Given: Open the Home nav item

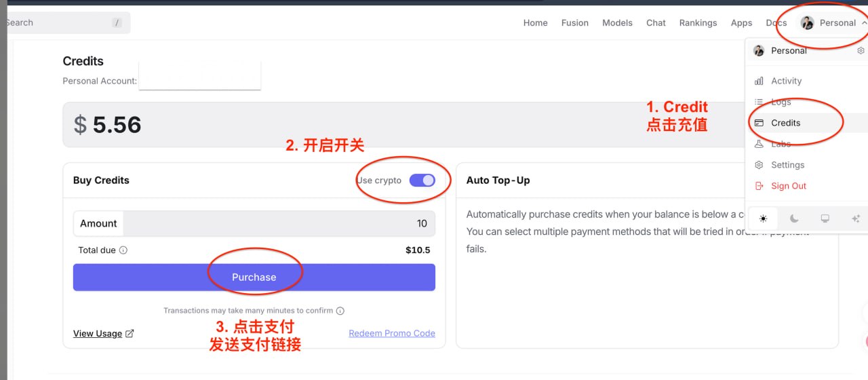Looking at the screenshot, I should [535, 22].
